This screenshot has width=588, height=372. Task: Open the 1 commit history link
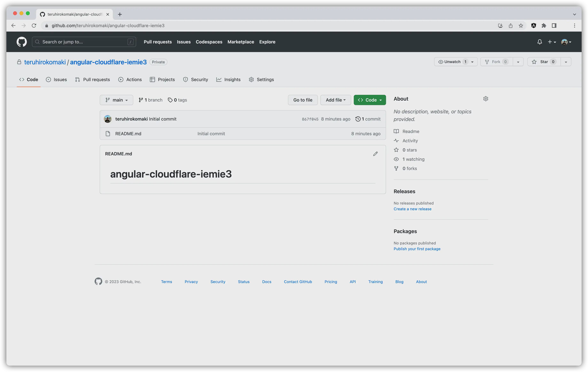tap(368, 119)
